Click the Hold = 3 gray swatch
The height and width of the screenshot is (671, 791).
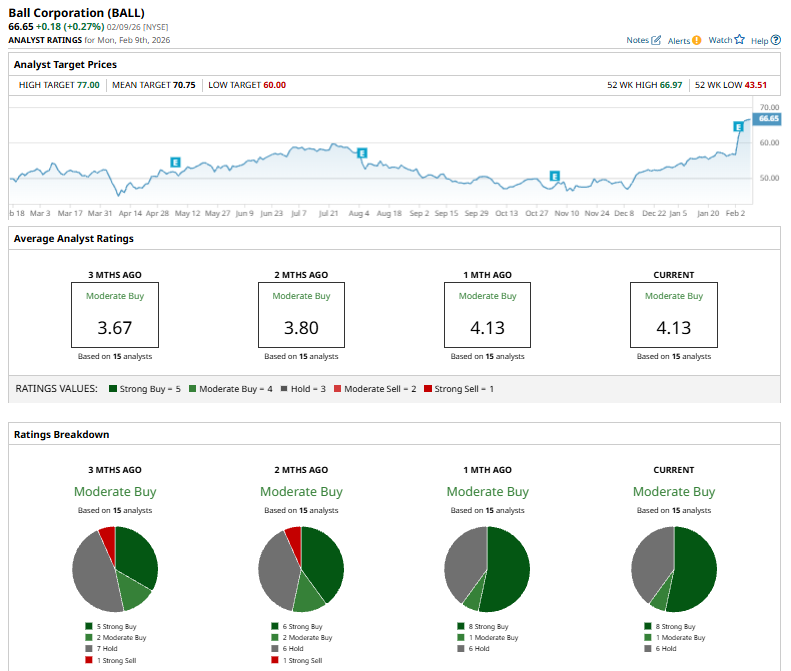tap(284, 388)
